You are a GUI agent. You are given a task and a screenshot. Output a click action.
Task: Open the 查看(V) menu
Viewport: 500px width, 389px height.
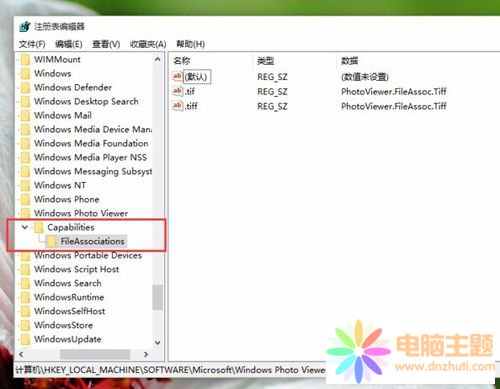pyautogui.click(x=106, y=44)
